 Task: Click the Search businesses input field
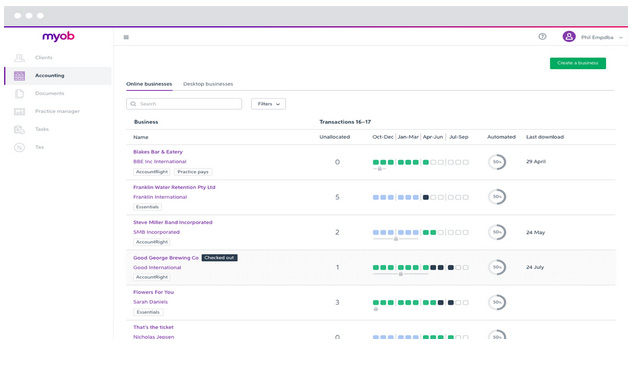click(184, 104)
